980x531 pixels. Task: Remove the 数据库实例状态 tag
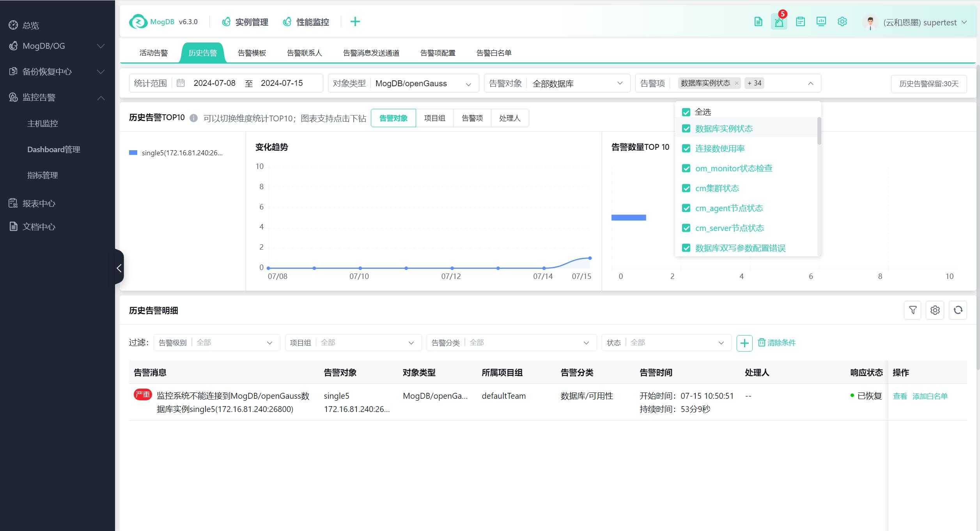pyautogui.click(x=736, y=83)
